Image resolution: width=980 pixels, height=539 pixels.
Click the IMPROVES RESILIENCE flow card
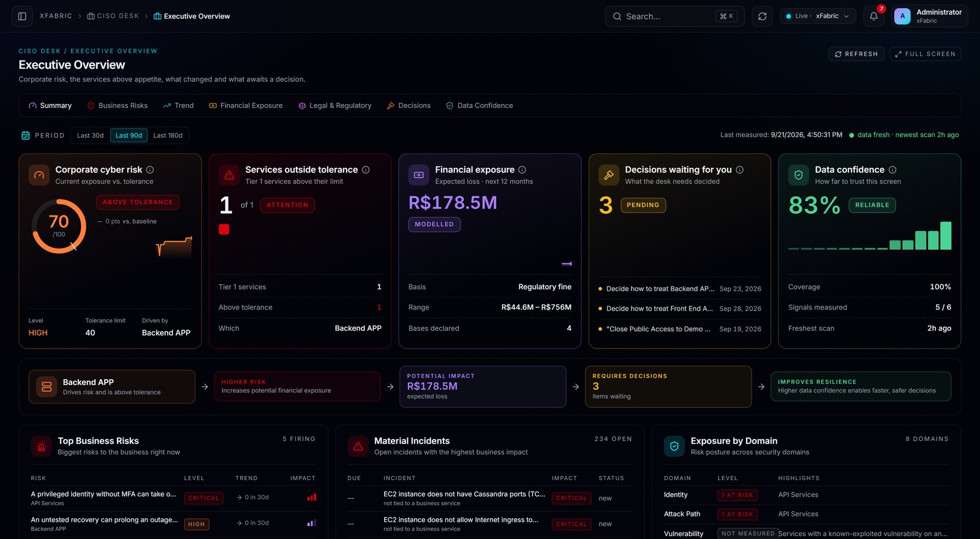tap(861, 386)
